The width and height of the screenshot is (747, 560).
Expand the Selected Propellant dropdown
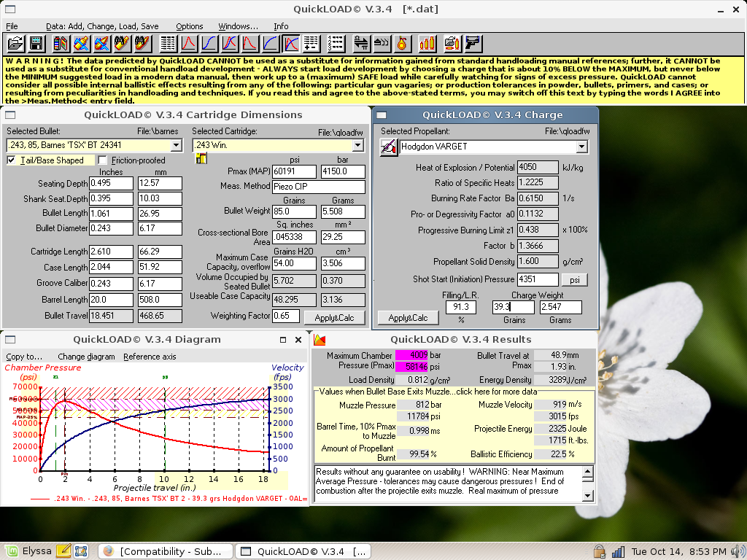(x=581, y=147)
